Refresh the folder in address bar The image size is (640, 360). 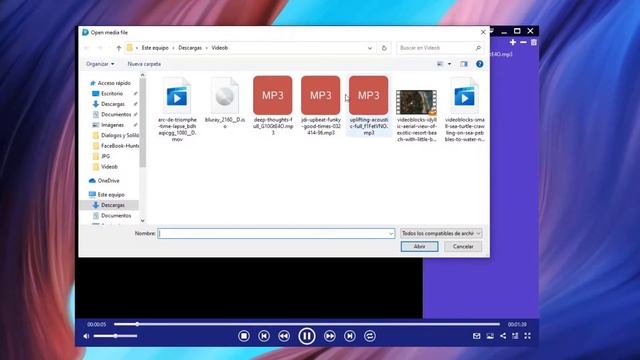384,48
